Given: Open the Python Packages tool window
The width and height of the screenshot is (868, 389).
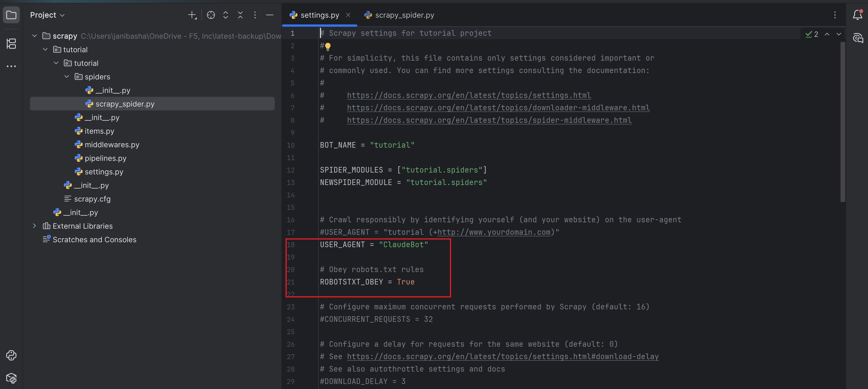Looking at the screenshot, I should coord(11,378).
